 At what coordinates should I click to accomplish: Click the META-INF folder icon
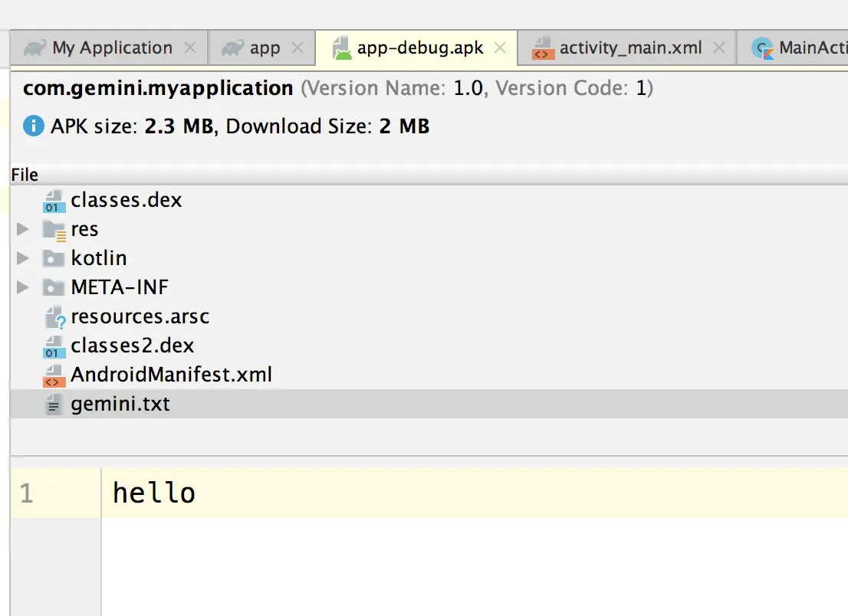click(x=54, y=287)
